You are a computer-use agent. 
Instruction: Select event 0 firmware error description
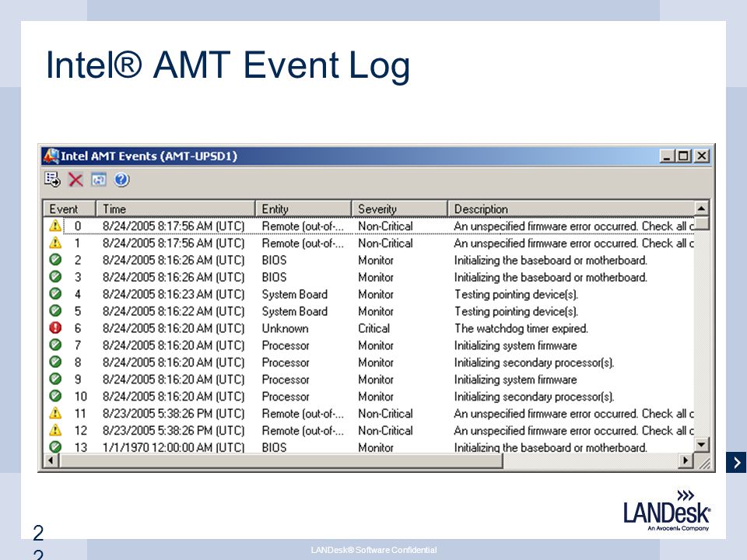click(x=573, y=226)
